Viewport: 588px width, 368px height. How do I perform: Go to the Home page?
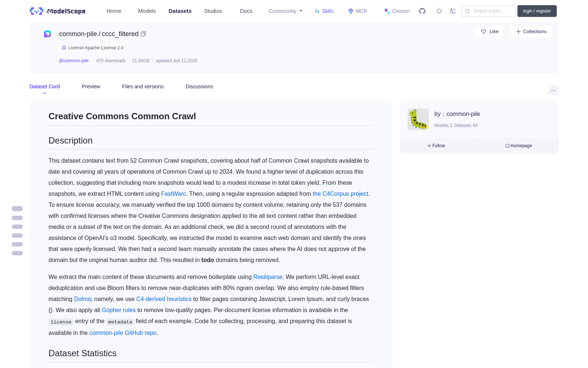[114, 11]
